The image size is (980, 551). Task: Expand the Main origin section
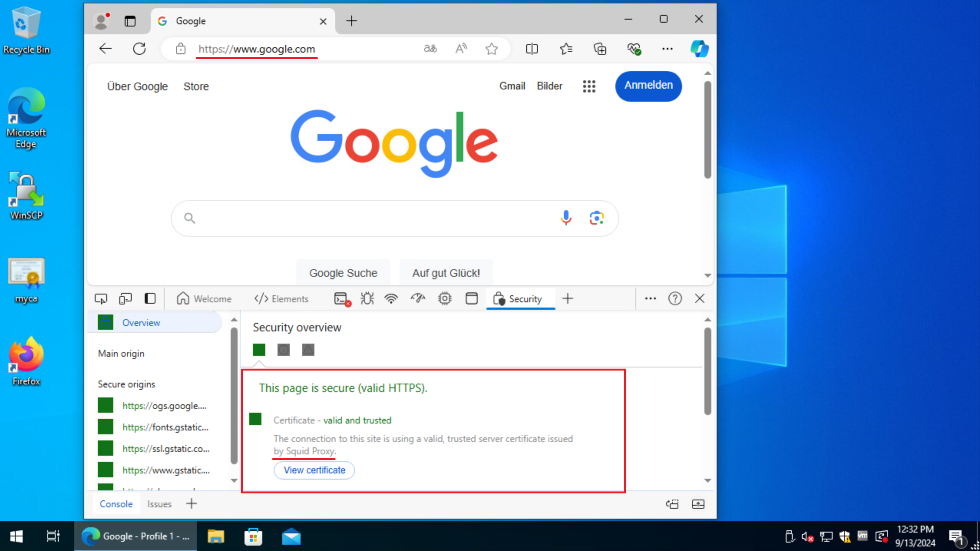pos(121,354)
